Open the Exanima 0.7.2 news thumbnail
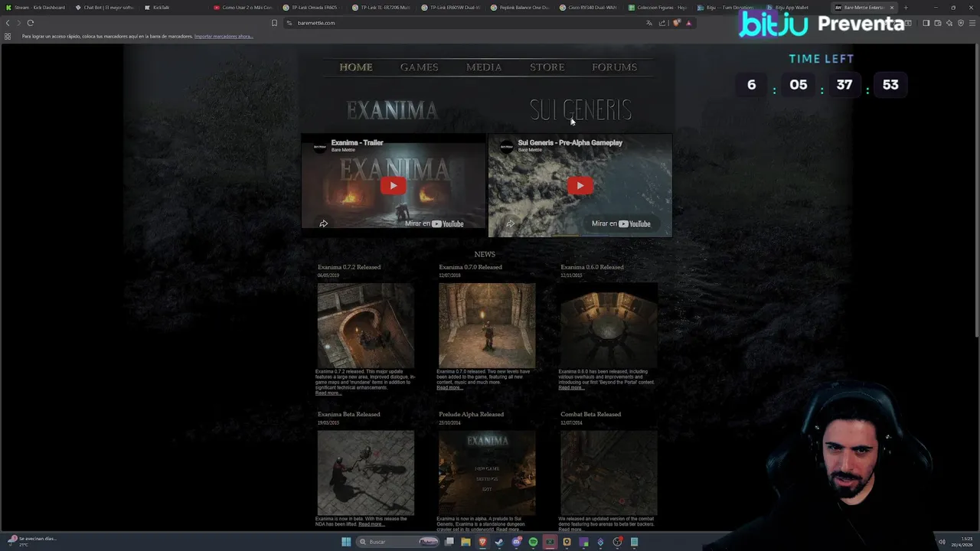Image resolution: width=980 pixels, height=551 pixels. click(x=366, y=325)
